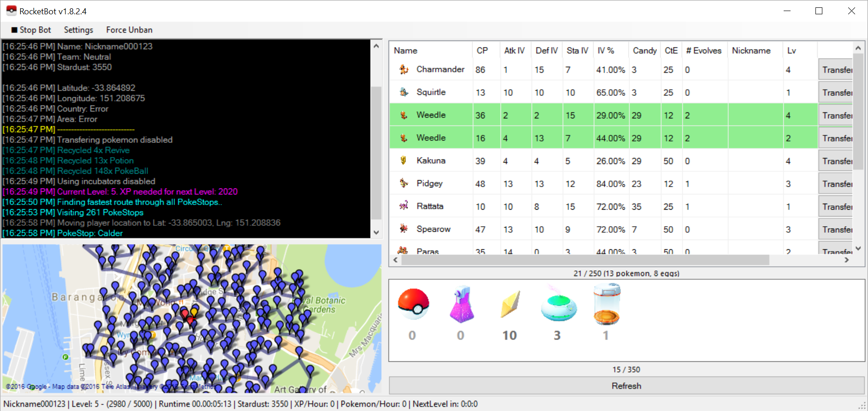868x411 pixels.
Task: Sort table by IV % column header
Action: 611,51
